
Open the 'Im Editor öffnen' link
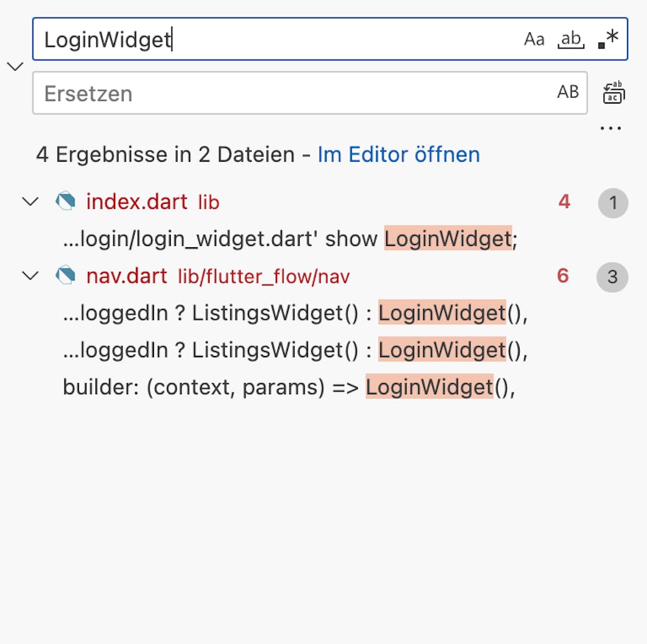[x=399, y=155]
